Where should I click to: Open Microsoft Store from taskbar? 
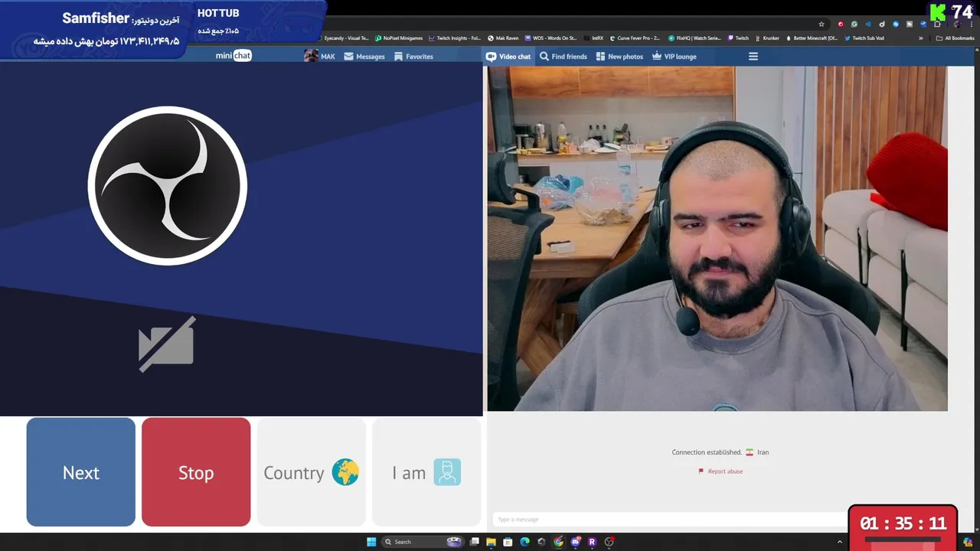508,542
